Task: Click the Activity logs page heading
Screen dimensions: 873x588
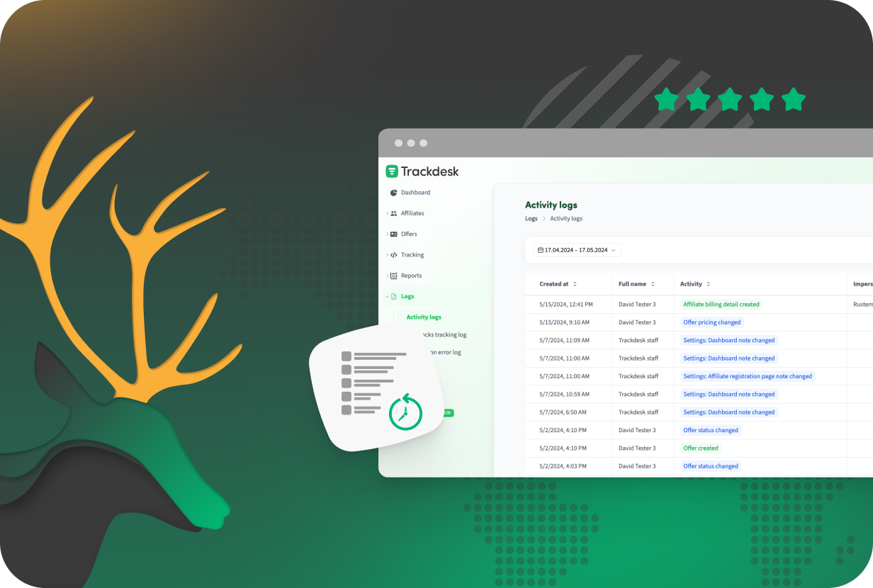Action: click(x=551, y=205)
